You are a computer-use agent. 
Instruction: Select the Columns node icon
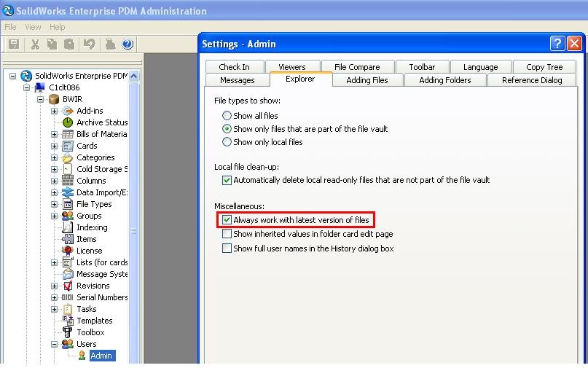68,181
